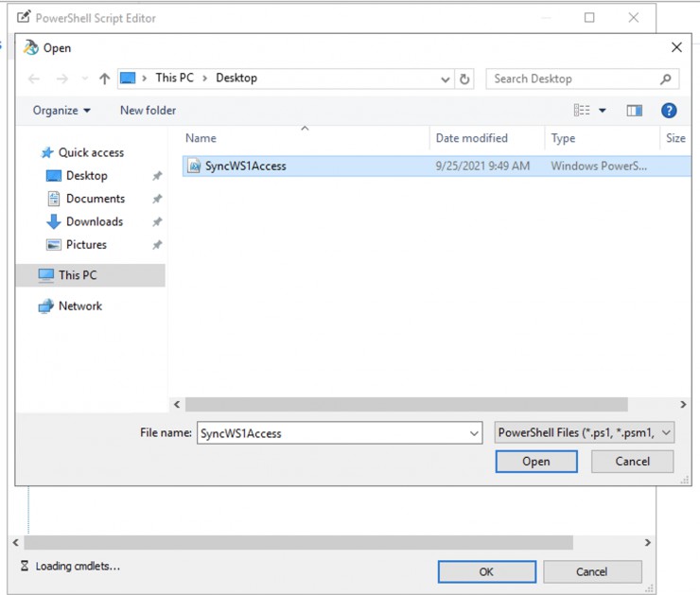This screenshot has width=700, height=595.
Task: Cancel the Open file dialog
Action: pos(632,462)
